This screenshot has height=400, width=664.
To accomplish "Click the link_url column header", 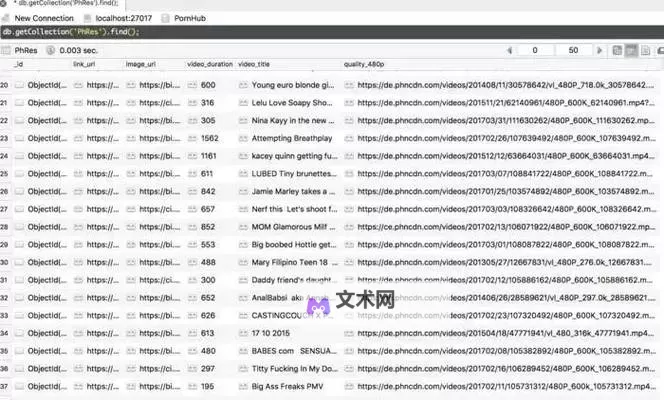I will (84, 64).
